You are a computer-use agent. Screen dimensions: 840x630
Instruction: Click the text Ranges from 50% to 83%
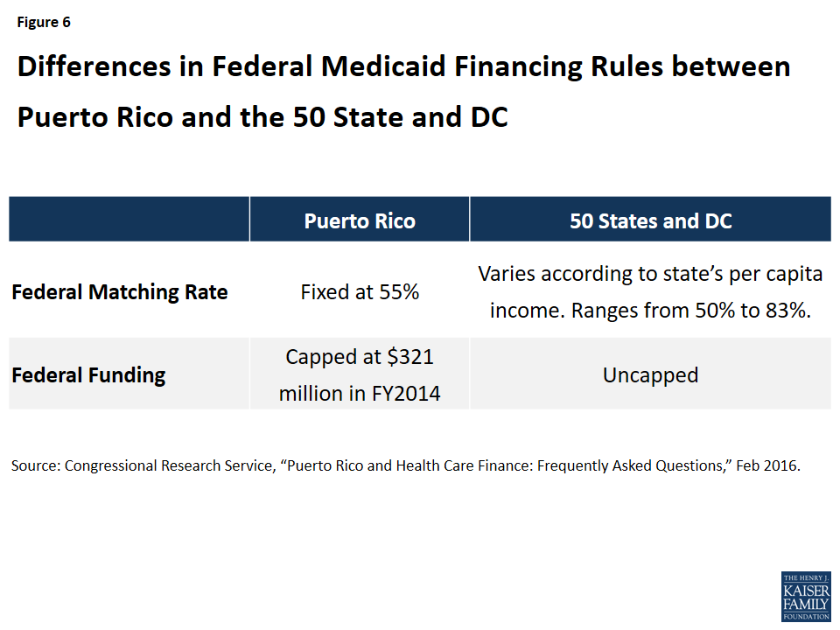691,310
